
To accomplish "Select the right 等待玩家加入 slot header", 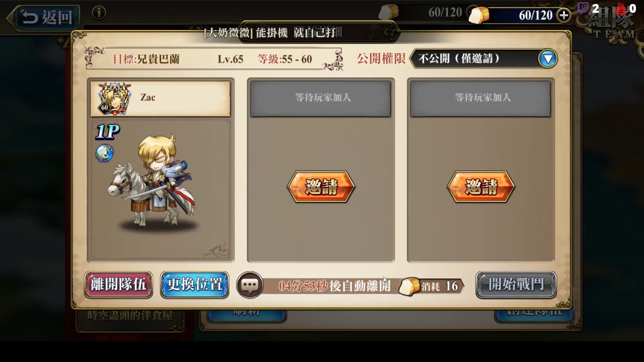I will [480, 99].
